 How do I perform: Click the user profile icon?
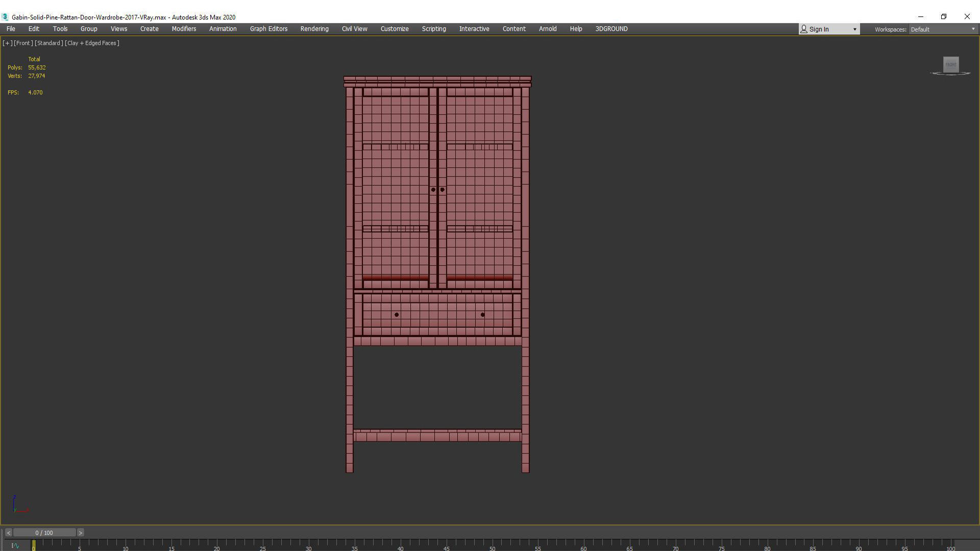[804, 29]
